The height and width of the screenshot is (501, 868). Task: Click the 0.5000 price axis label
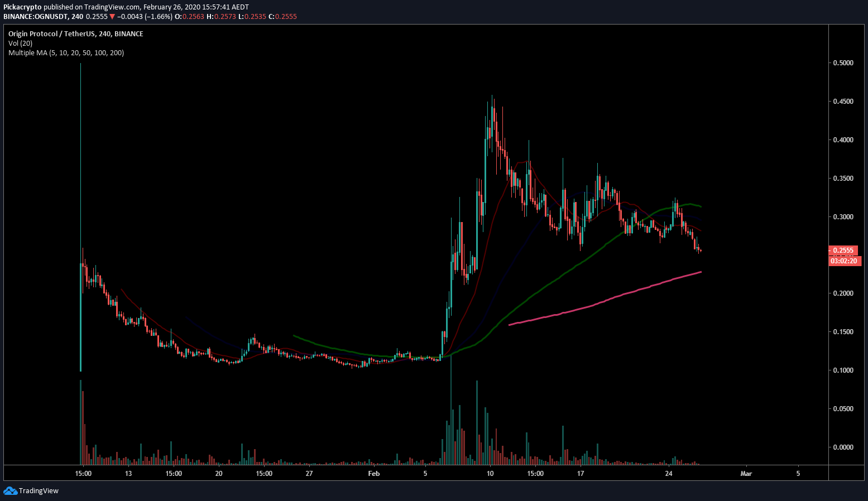[843, 63]
